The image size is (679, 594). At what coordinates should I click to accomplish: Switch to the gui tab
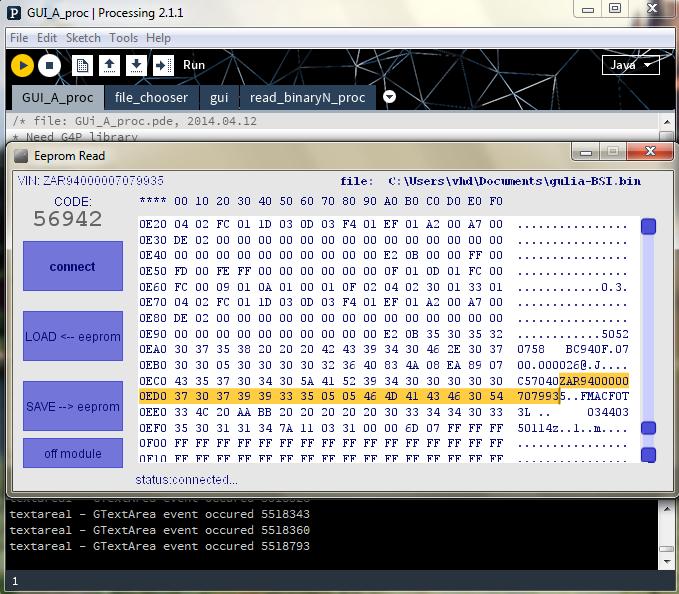click(x=219, y=97)
